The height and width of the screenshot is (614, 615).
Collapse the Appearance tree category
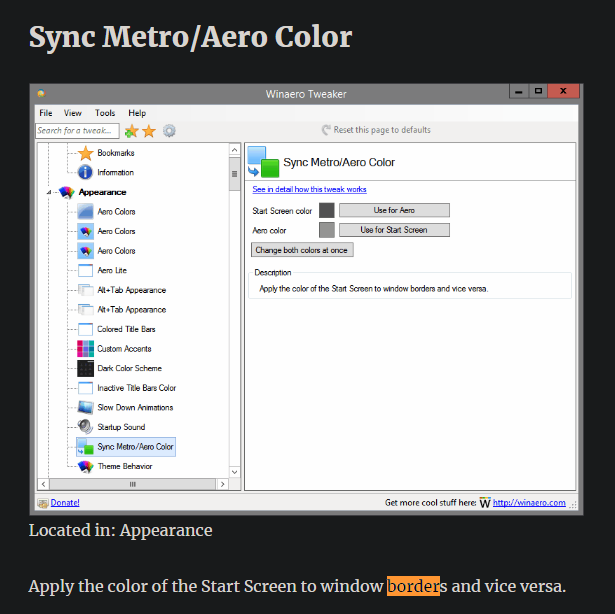point(48,192)
